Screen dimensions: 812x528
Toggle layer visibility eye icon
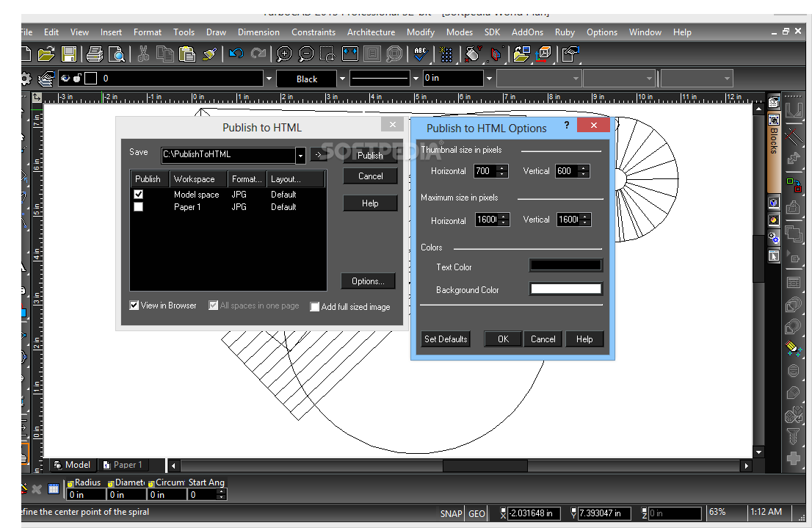click(x=65, y=79)
